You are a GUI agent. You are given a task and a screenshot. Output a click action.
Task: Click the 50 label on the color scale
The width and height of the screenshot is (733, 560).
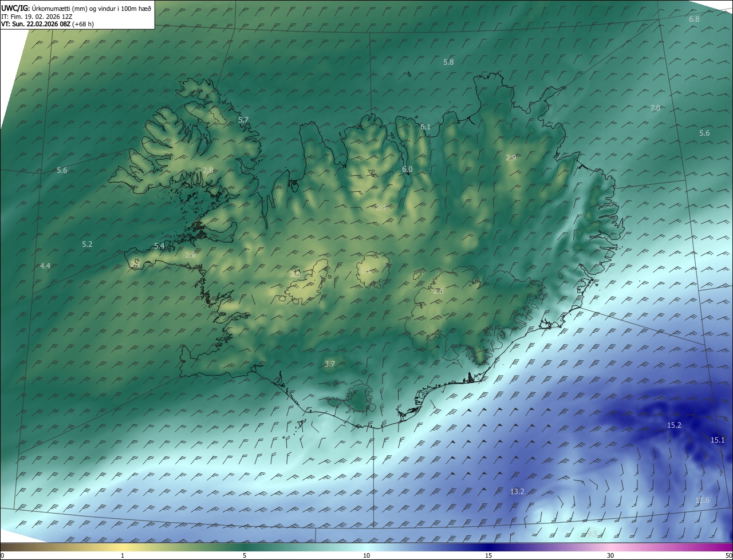[728, 555]
